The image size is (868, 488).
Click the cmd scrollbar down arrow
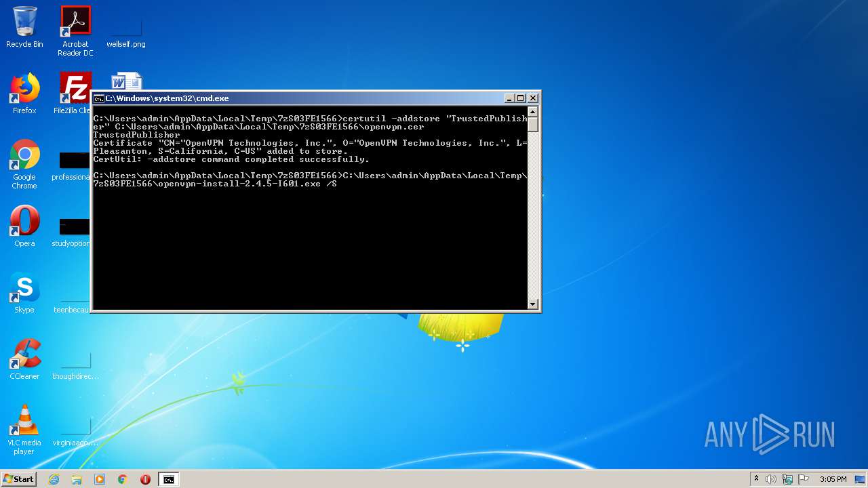click(x=533, y=304)
